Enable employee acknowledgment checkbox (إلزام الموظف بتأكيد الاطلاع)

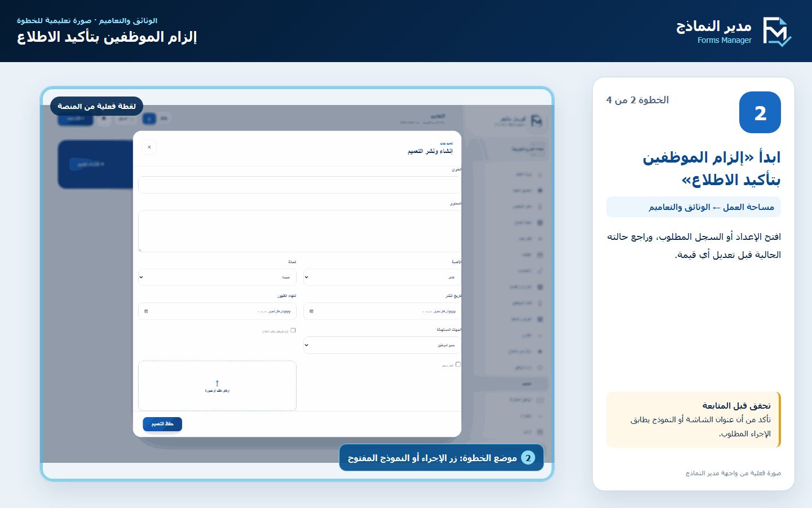[293, 330]
